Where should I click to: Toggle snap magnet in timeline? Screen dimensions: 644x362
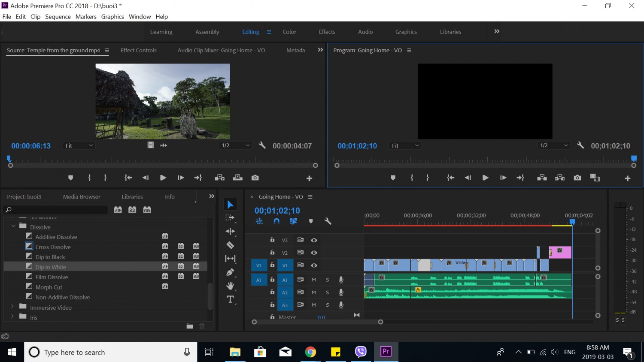point(276,221)
